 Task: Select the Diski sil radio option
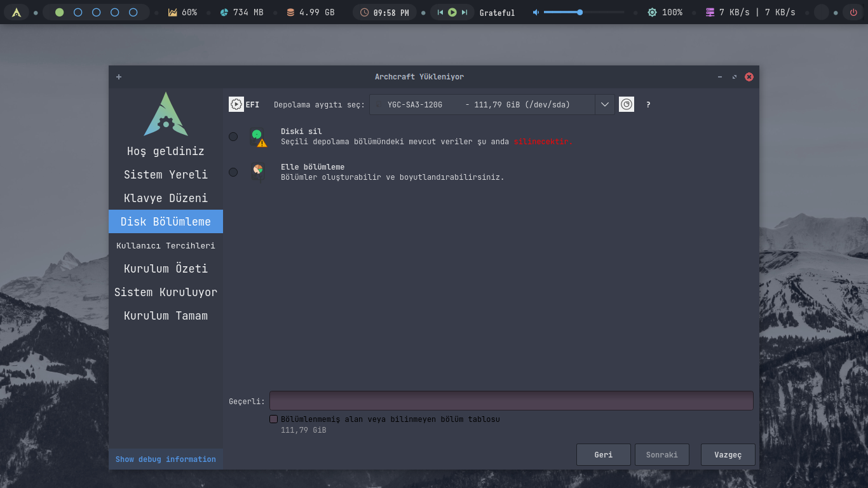233,137
